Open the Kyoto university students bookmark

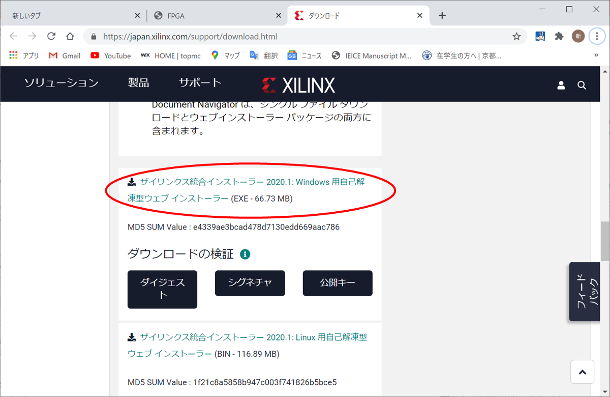462,56
